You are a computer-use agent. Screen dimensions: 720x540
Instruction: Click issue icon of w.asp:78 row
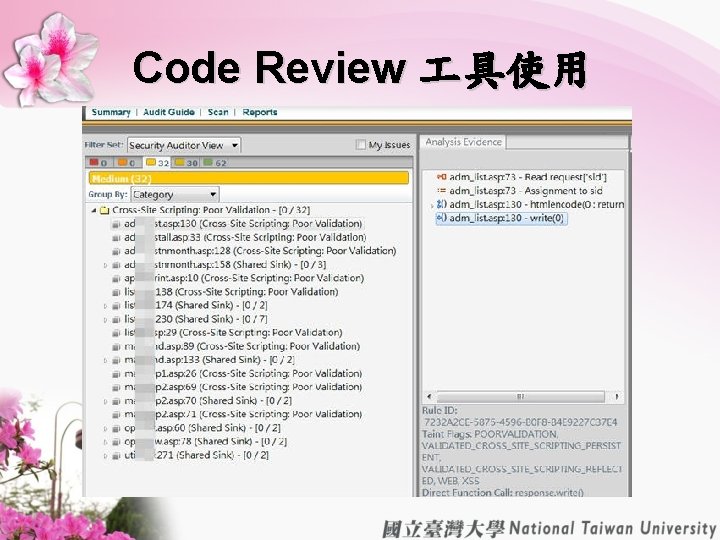(x=116, y=442)
